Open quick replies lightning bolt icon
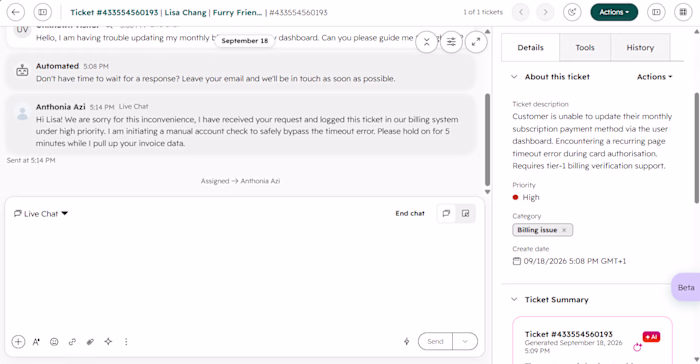The height and width of the screenshot is (364, 700). tap(407, 342)
